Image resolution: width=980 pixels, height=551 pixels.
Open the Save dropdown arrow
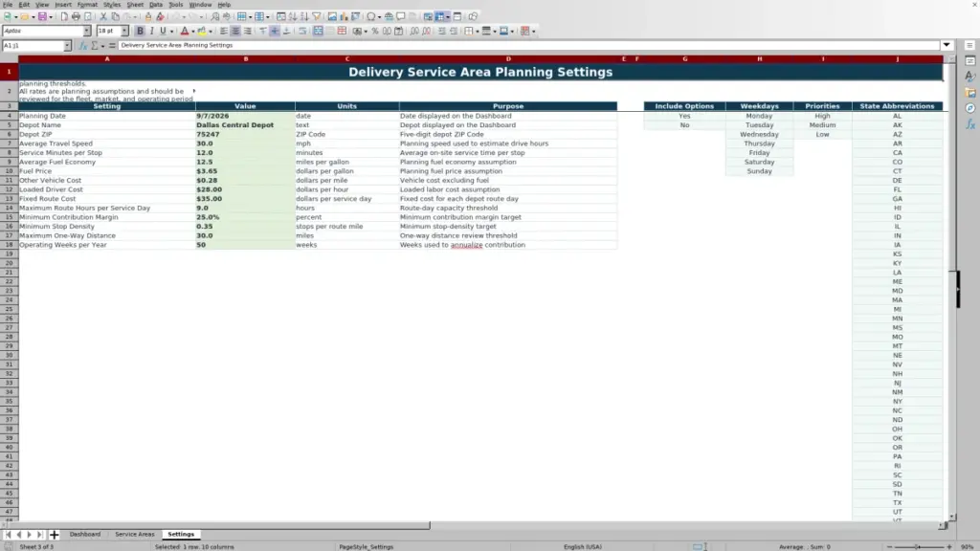coord(51,16)
